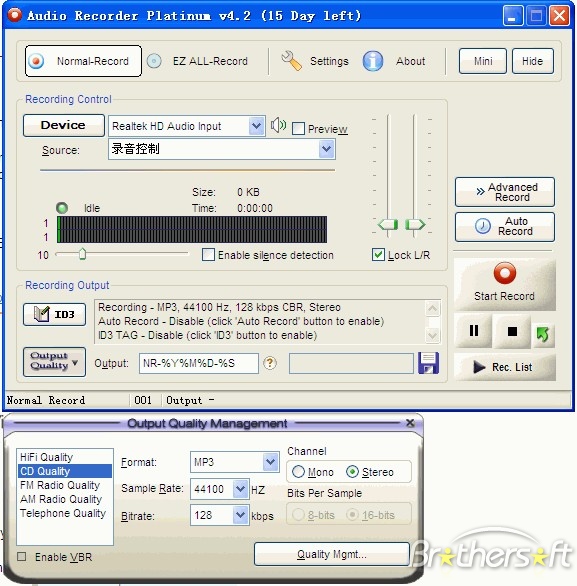Click the floppy disk save icon
The image size is (577, 586).
coord(428,363)
